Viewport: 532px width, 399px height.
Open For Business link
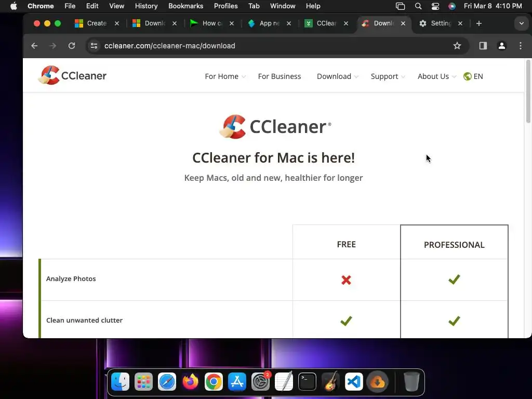(279, 76)
